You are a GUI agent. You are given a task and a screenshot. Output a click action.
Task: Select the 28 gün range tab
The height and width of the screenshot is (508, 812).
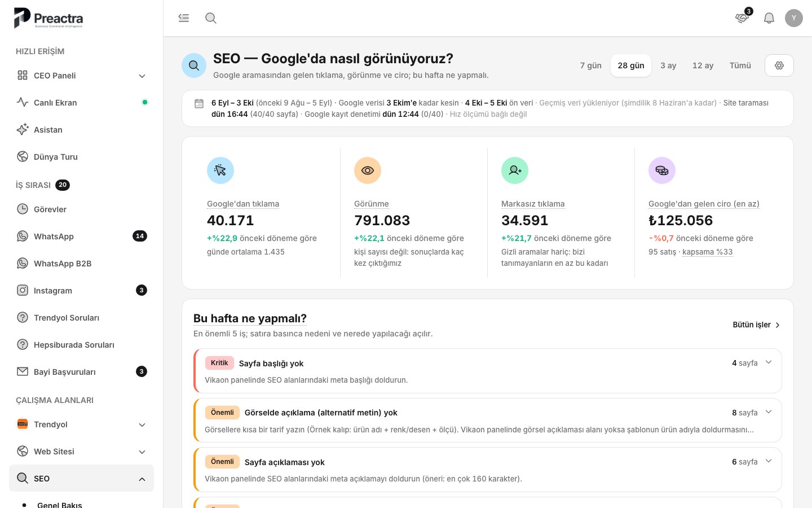[631, 65]
